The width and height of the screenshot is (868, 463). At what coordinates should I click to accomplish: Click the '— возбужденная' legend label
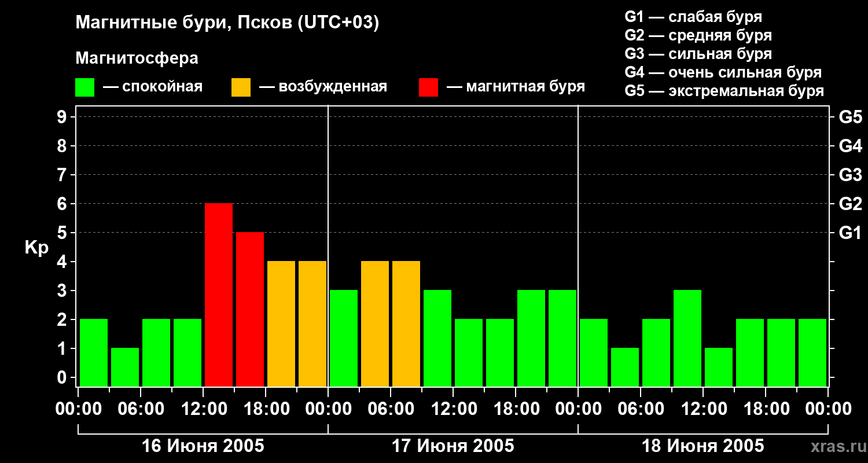pos(323,87)
